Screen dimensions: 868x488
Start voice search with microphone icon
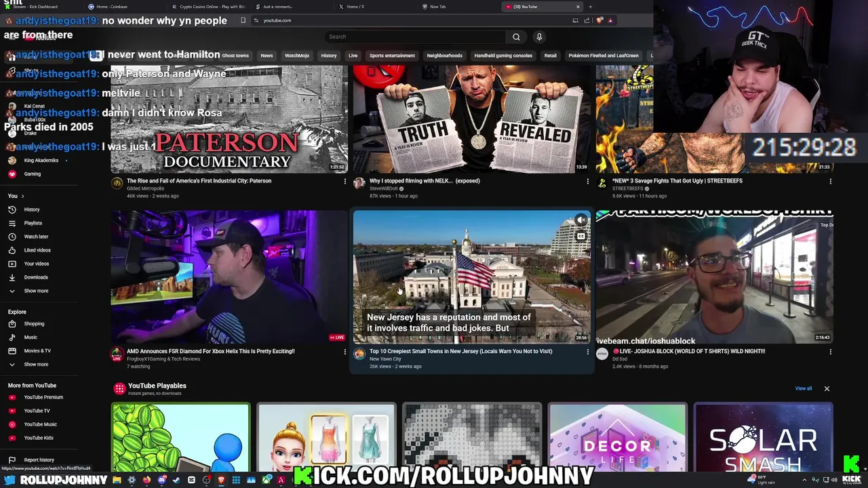click(x=539, y=37)
